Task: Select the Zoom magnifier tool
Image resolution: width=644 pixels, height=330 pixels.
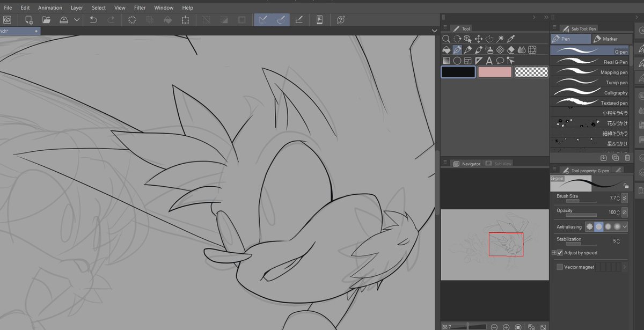Action: tap(446, 39)
